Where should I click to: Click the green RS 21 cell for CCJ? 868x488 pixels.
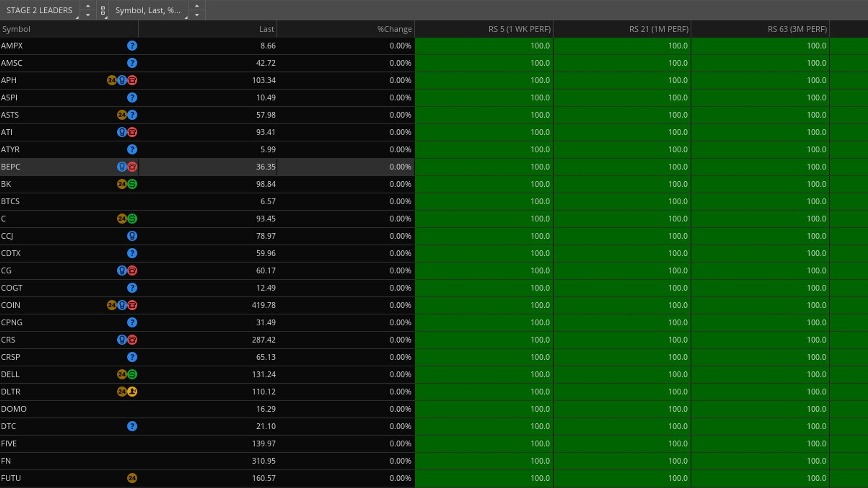pyautogui.click(x=622, y=236)
